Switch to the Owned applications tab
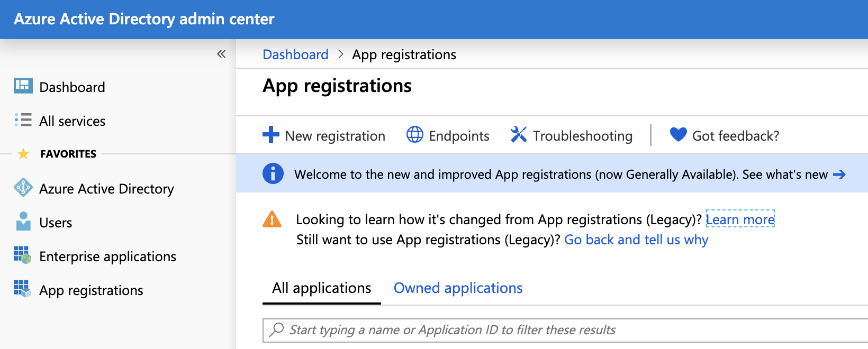 tap(458, 288)
